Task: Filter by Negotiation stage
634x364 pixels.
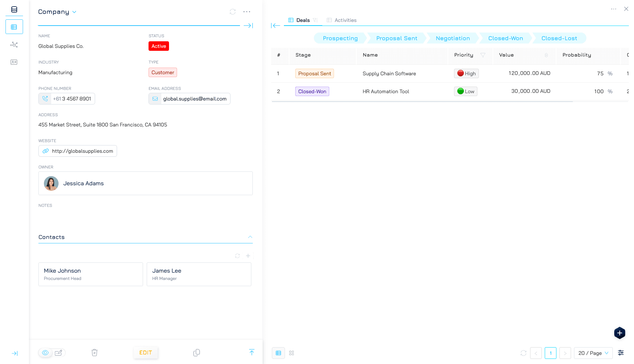Action: pyautogui.click(x=453, y=38)
